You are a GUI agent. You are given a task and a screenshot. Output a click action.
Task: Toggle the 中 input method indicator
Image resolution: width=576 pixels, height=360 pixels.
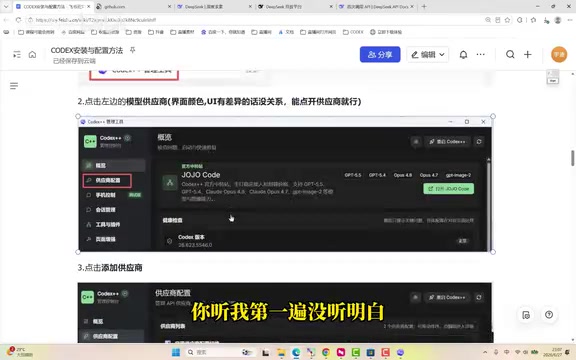coord(507,352)
